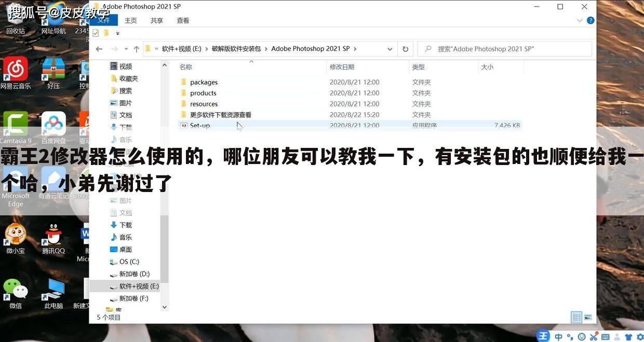Expand the ribbon with the chevron near help
644x342 pixels.
tap(580, 21)
